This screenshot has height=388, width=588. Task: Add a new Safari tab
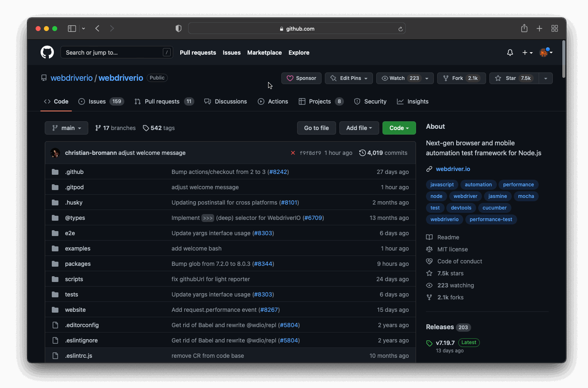pyautogui.click(x=539, y=29)
